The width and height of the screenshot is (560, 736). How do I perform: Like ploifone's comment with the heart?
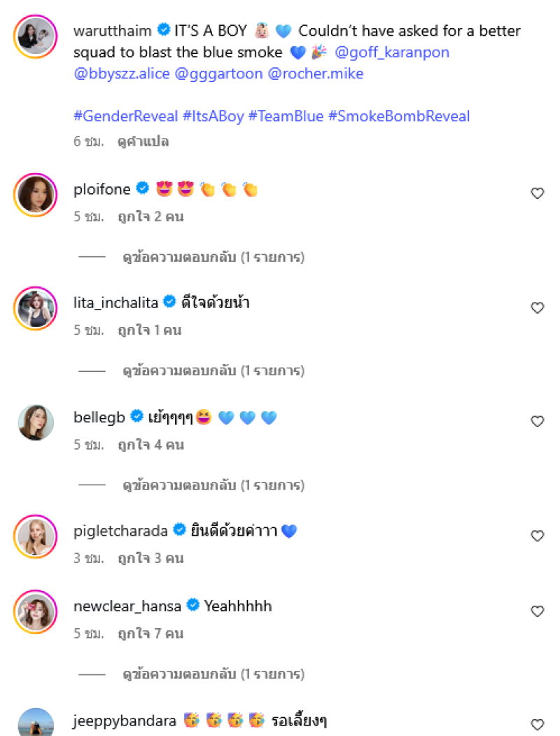click(537, 193)
